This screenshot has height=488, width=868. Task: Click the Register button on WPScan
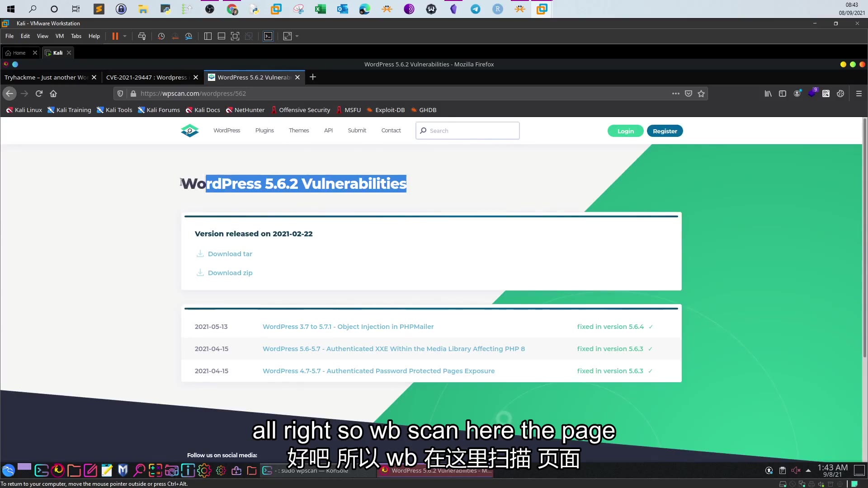[x=665, y=131]
